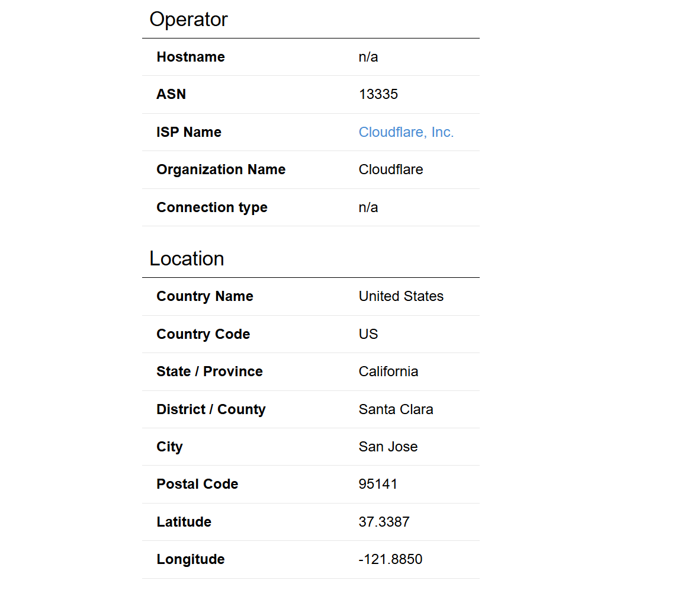The image size is (700, 593).
Task: Select the California state value
Action: (x=388, y=371)
